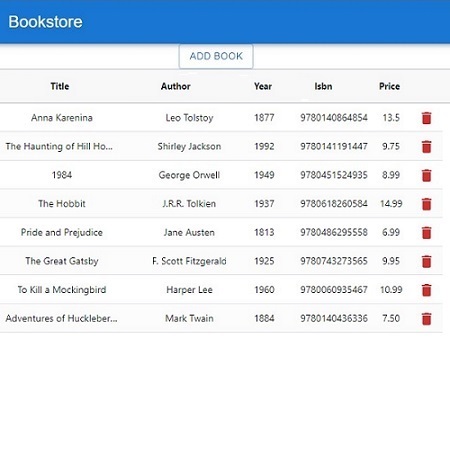
Task: Click author J.R.R. Tolkien
Action: 189,204
